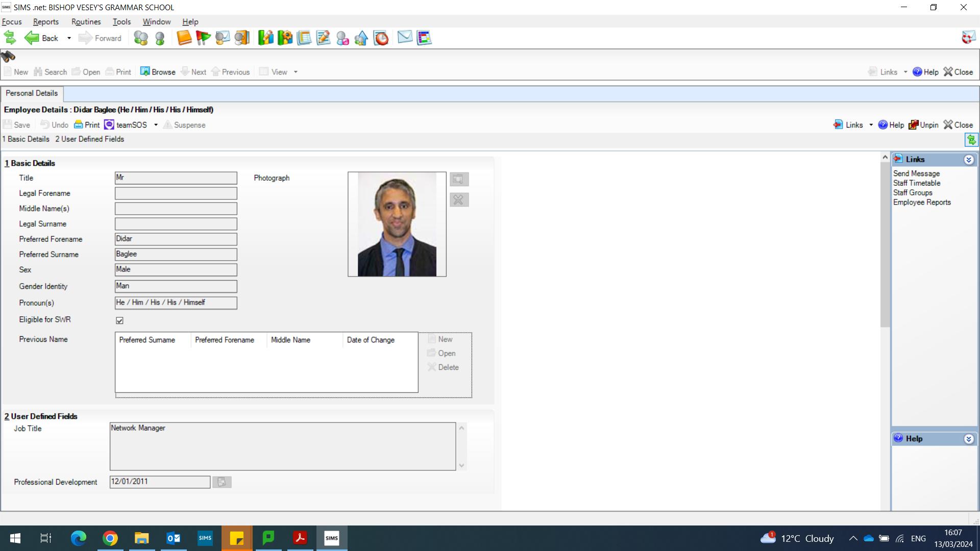Click the envelope message toolbar icon
This screenshot has width=980, height=551.
(x=405, y=37)
